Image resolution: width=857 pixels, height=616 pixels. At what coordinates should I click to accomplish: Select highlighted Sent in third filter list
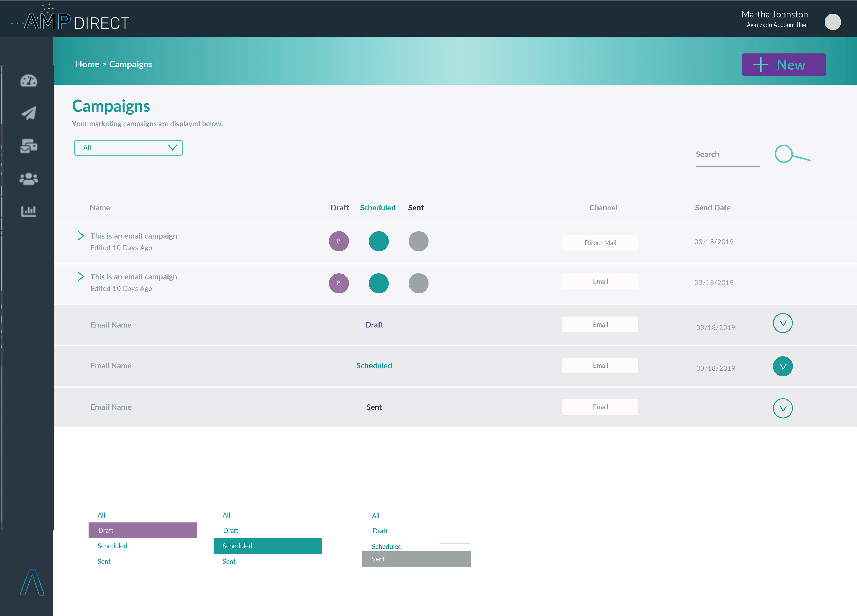point(416,559)
